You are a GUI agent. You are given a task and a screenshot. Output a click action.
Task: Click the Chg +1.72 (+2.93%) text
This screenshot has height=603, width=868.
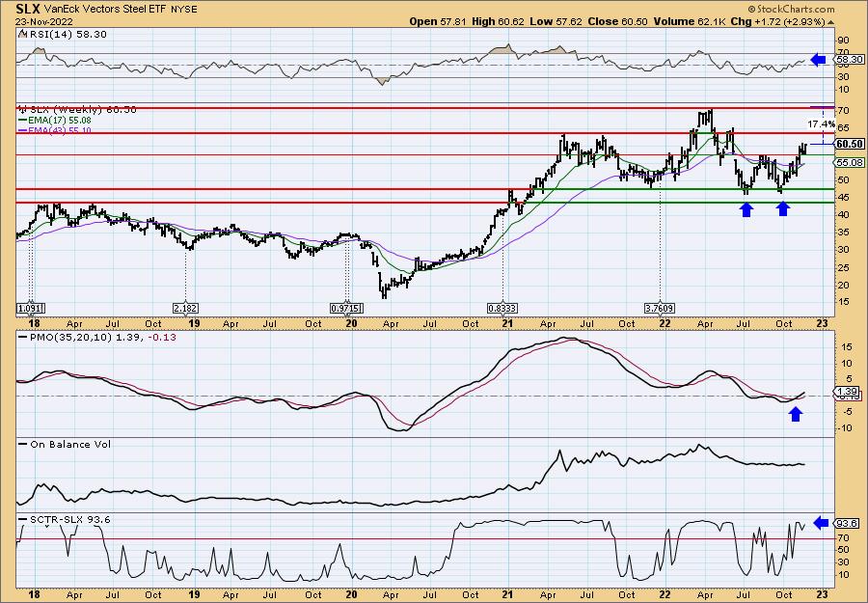coord(781,21)
